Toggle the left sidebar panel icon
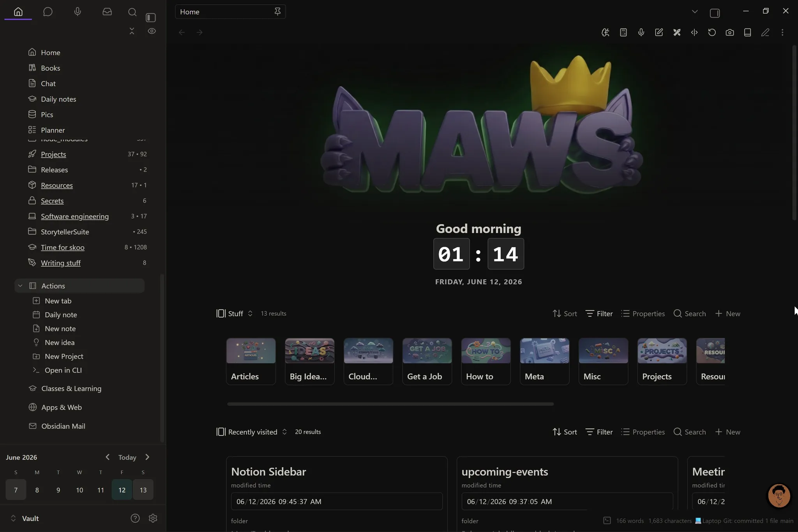The image size is (798, 532). tap(151, 18)
